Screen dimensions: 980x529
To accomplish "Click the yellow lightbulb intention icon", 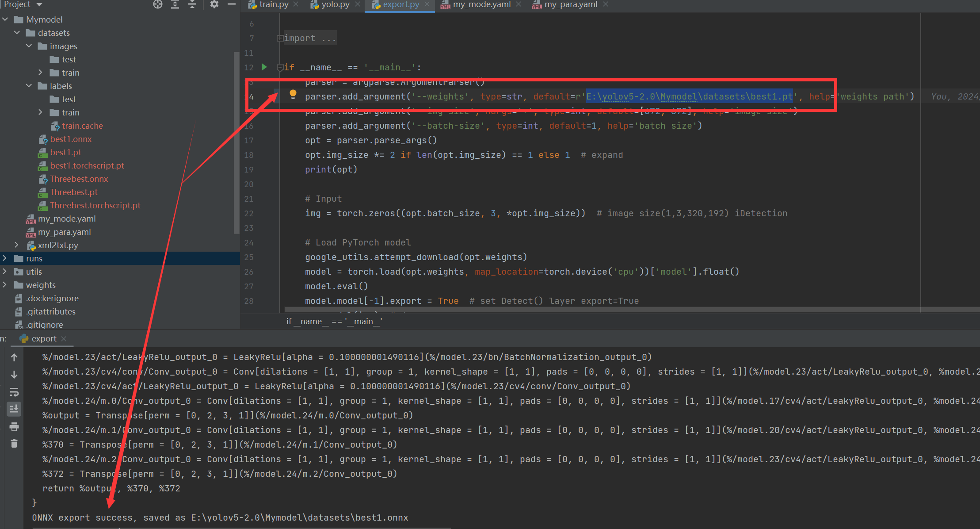I will (293, 94).
